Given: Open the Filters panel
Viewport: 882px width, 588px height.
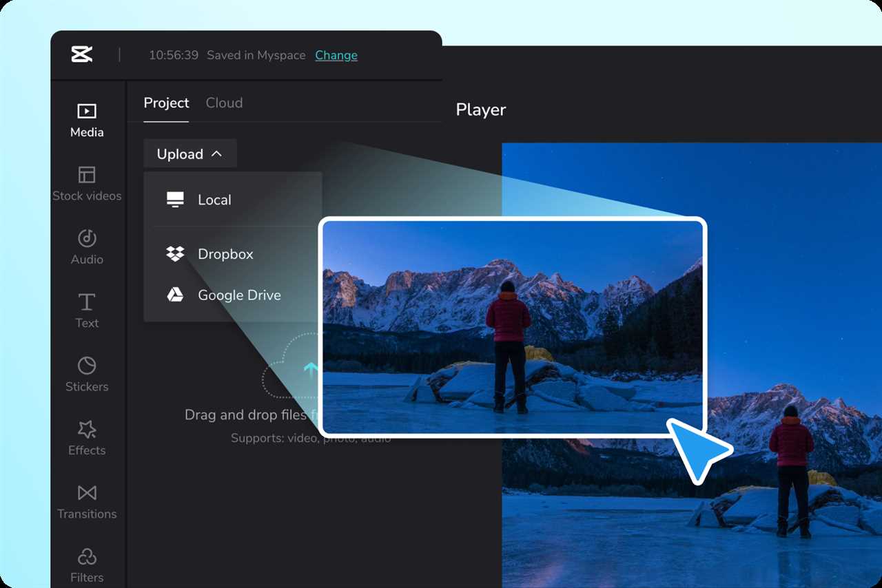Looking at the screenshot, I should pyautogui.click(x=87, y=556).
